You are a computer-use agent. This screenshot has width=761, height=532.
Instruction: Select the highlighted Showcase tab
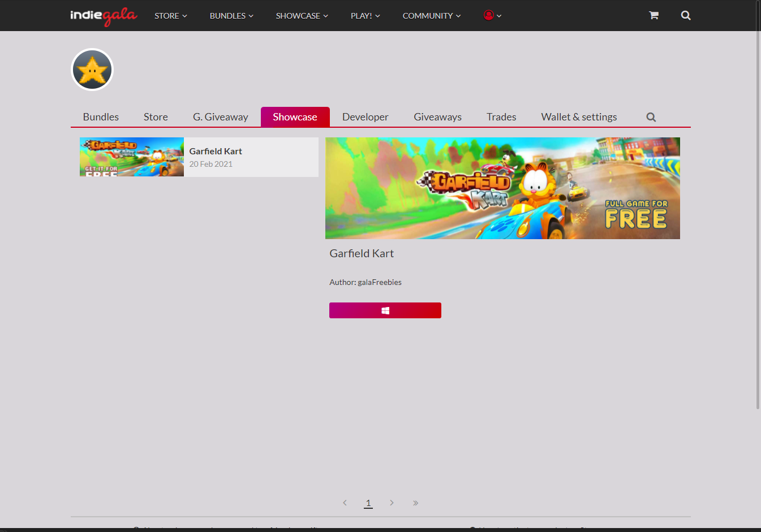point(295,117)
